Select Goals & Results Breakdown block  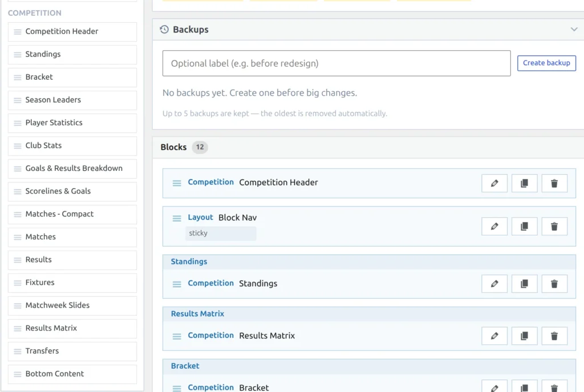click(x=72, y=169)
